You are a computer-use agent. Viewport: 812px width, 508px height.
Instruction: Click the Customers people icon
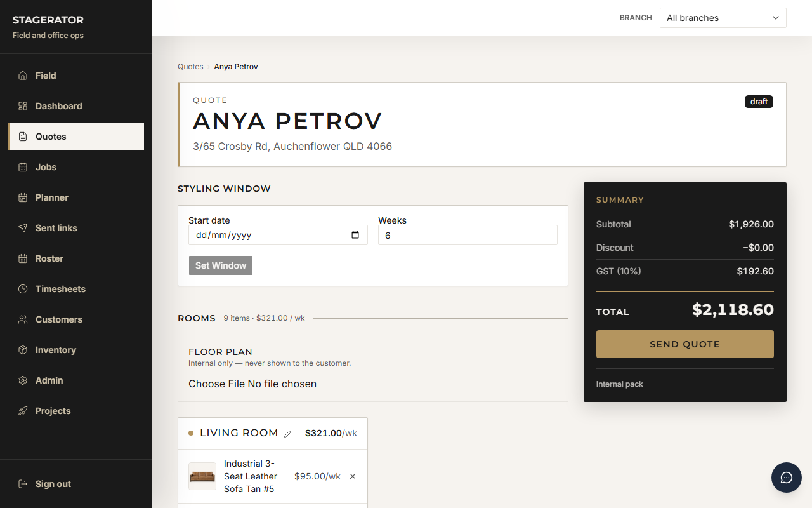23,319
